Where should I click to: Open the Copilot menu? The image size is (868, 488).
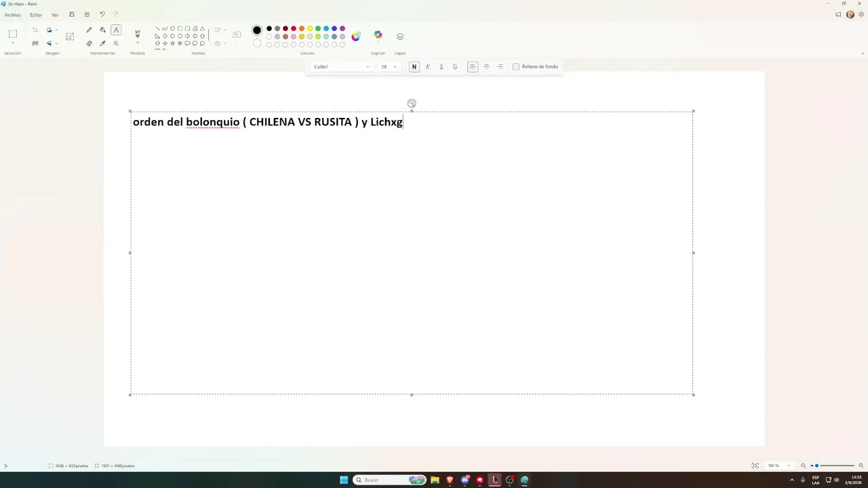pos(378,35)
